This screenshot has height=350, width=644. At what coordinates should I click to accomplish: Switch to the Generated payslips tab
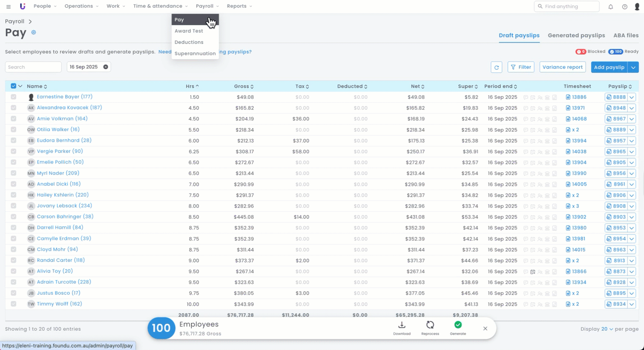[576, 35]
